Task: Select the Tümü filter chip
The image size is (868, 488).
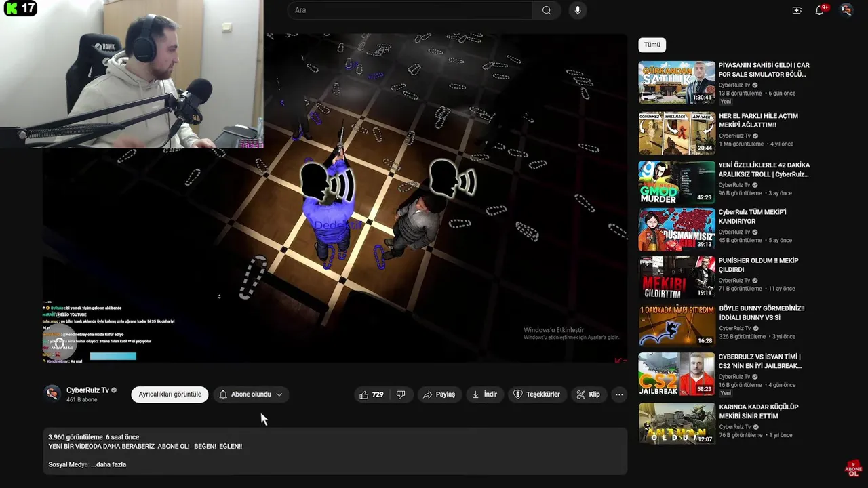Action: 652,45
